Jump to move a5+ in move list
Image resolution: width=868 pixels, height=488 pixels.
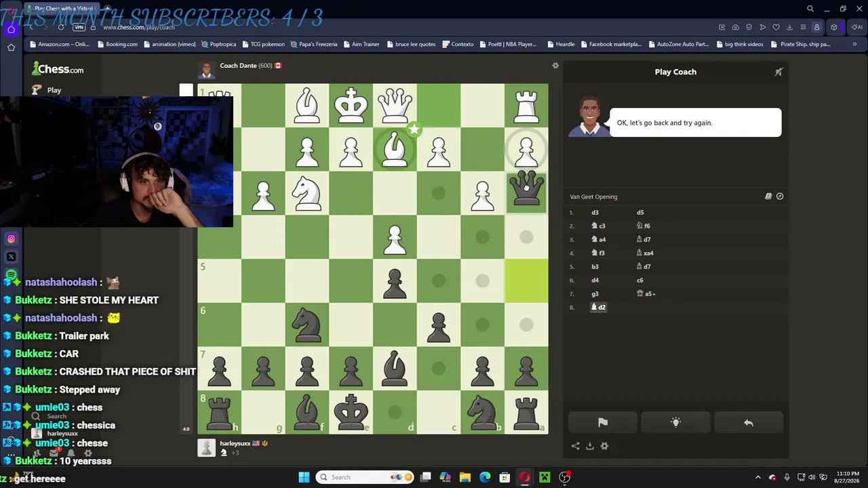(646, 293)
